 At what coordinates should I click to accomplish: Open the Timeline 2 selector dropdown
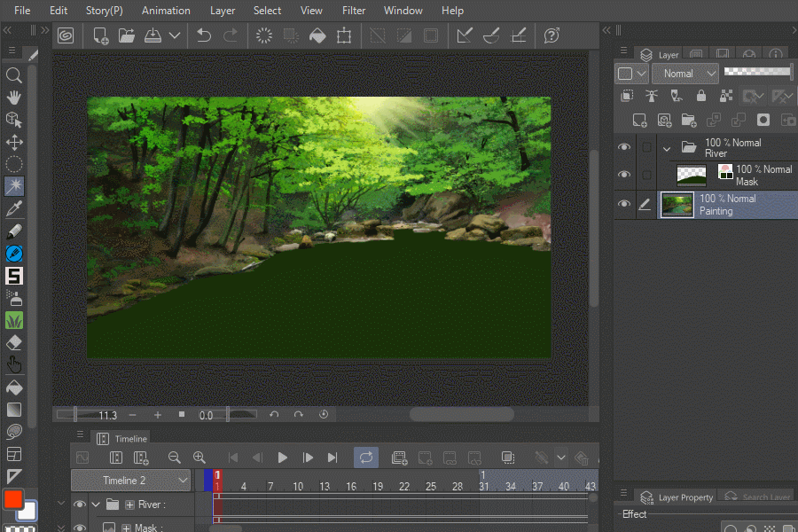pyautogui.click(x=131, y=481)
